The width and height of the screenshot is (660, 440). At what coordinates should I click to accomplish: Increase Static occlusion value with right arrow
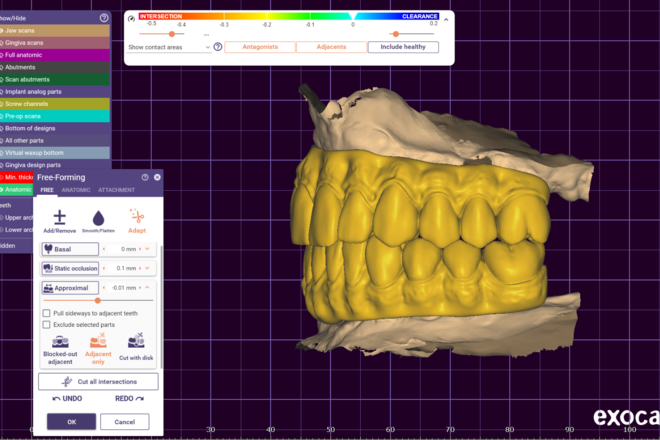140,268
